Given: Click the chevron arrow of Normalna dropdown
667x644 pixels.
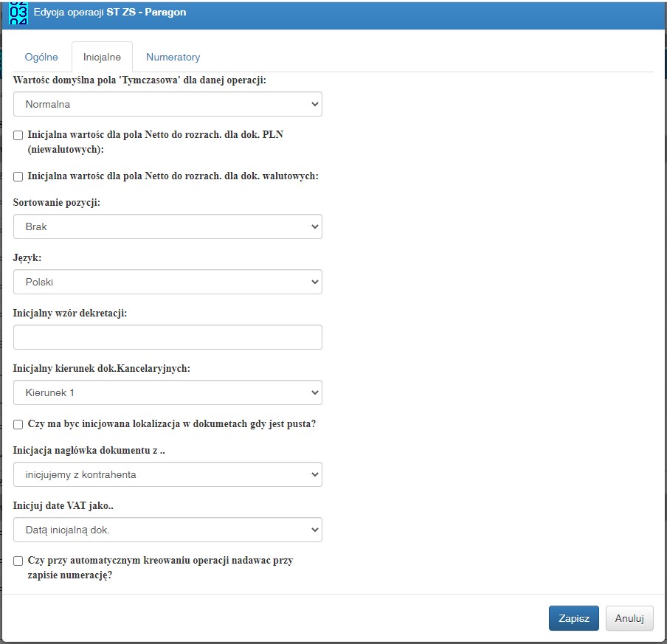Looking at the screenshot, I should (x=315, y=104).
